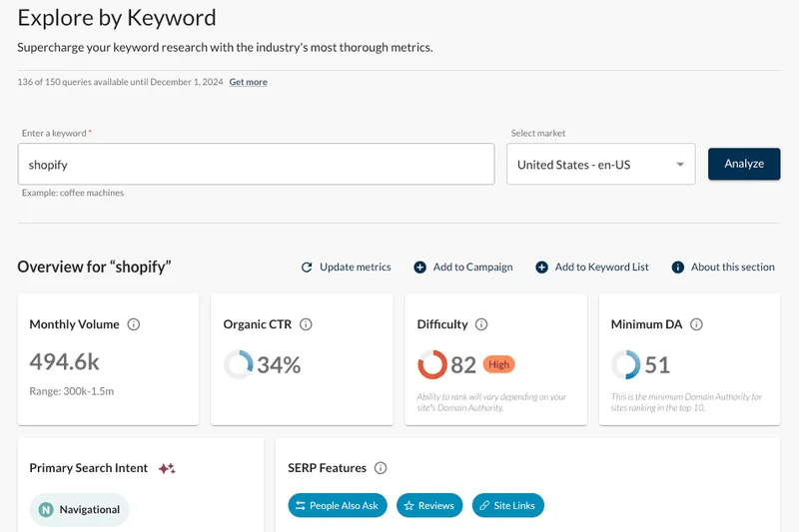This screenshot has height=532, width=799.
Task: Click the Reviews feature pill
Action: [429, 505]
